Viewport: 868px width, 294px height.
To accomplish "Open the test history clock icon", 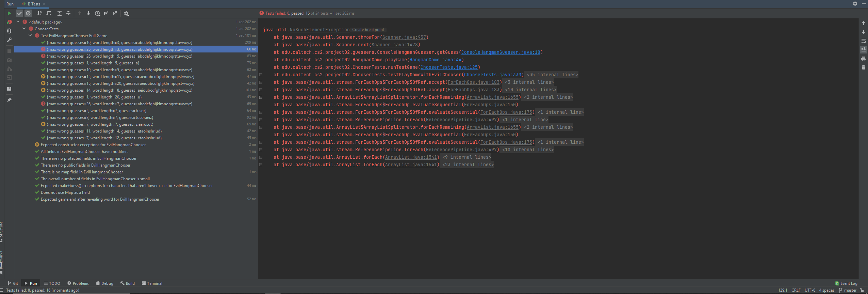I will tap(97, 13).
